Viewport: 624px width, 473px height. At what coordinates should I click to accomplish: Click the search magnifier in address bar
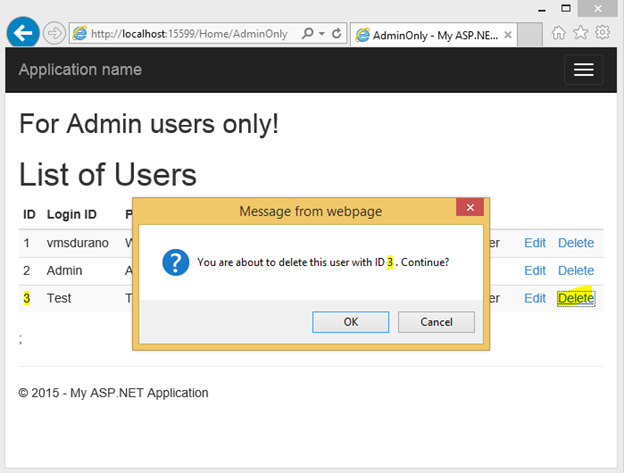pos(306,33)
